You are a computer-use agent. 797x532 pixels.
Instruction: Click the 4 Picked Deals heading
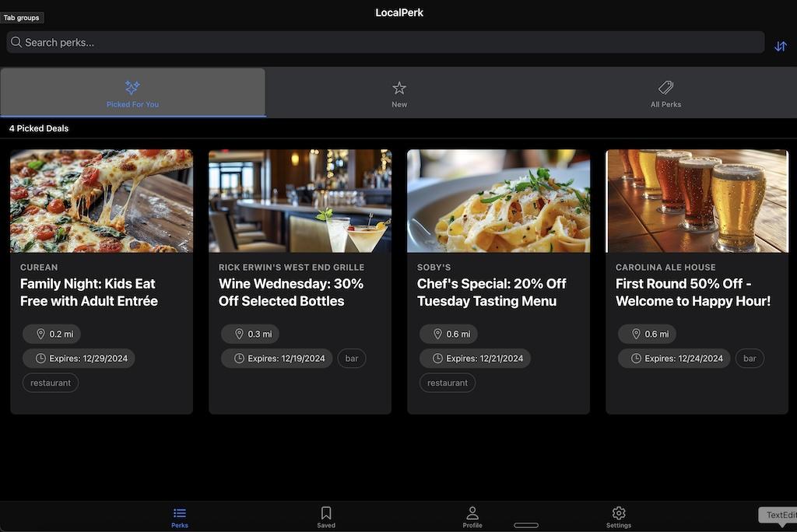pyautogui.click(x=39, y=128)
